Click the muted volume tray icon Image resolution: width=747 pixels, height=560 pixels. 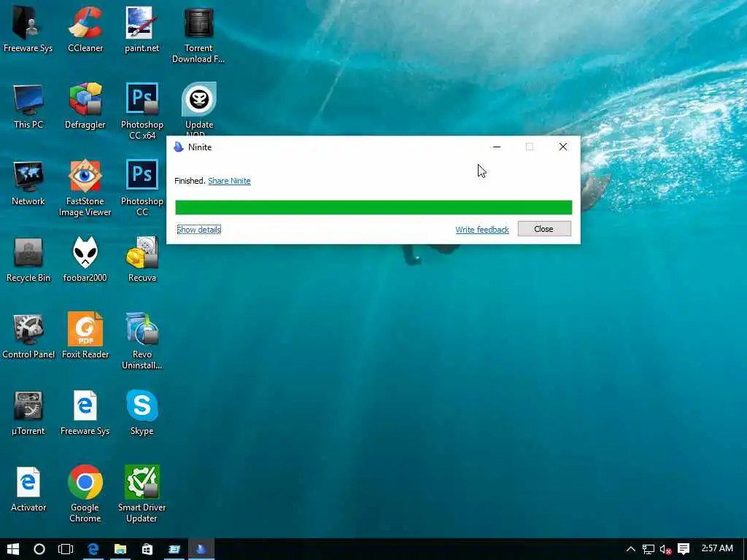[x=665, y=550]
